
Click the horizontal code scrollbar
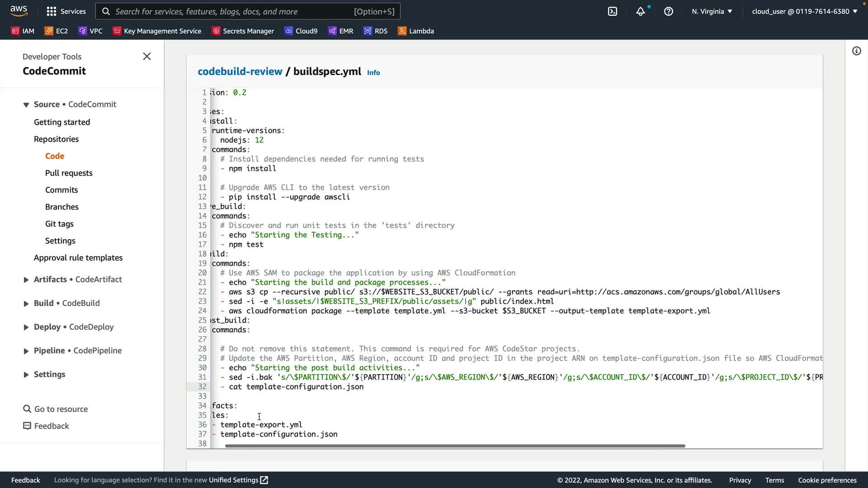[x=454, y=446]
